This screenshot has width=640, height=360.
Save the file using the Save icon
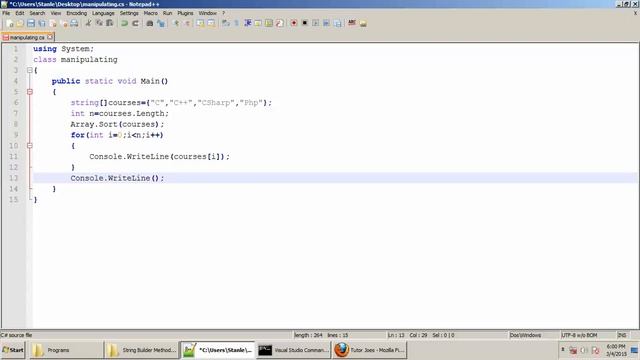tap(31, 23)
